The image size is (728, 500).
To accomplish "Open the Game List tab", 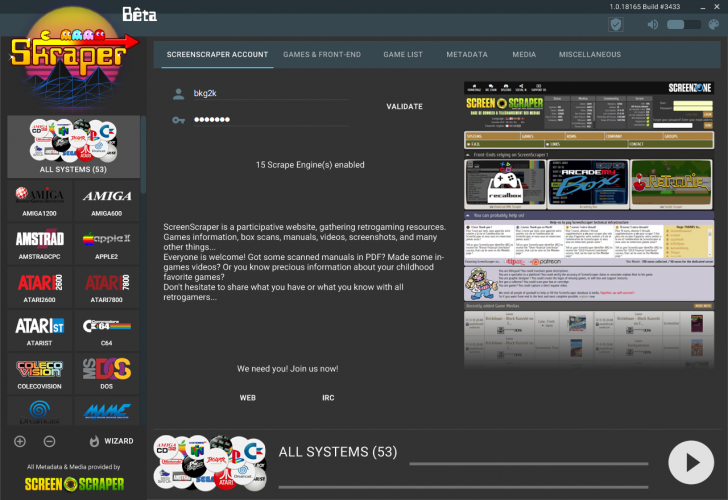I will (x=403, y=54).
